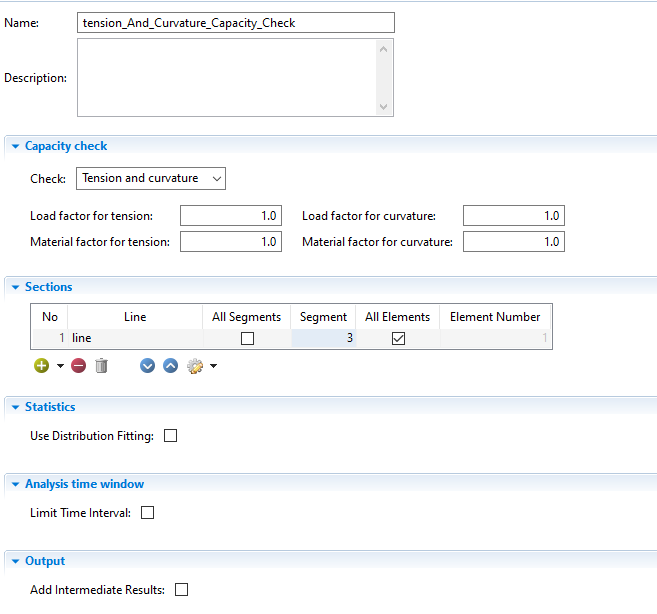657x614 pixels.
Task: Click the red remove section icon
Action: pos(78,366)
